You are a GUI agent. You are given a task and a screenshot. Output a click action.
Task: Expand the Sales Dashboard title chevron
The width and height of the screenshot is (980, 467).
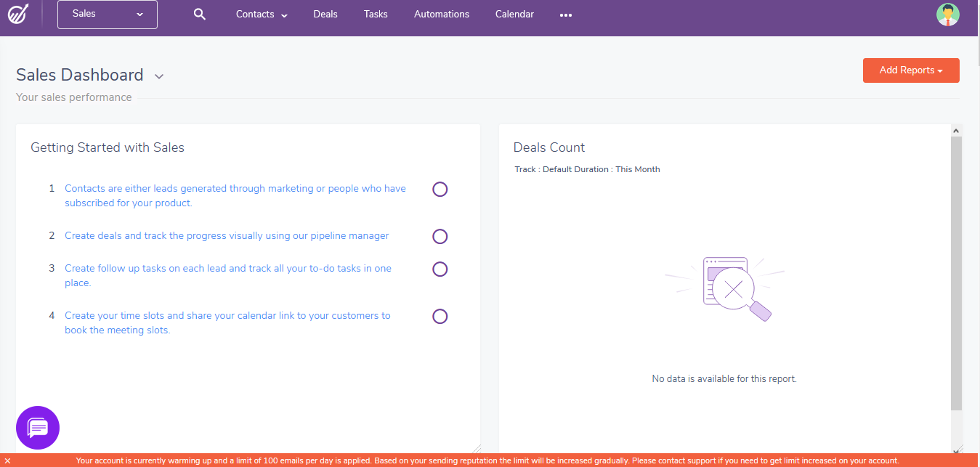point(159,76)
